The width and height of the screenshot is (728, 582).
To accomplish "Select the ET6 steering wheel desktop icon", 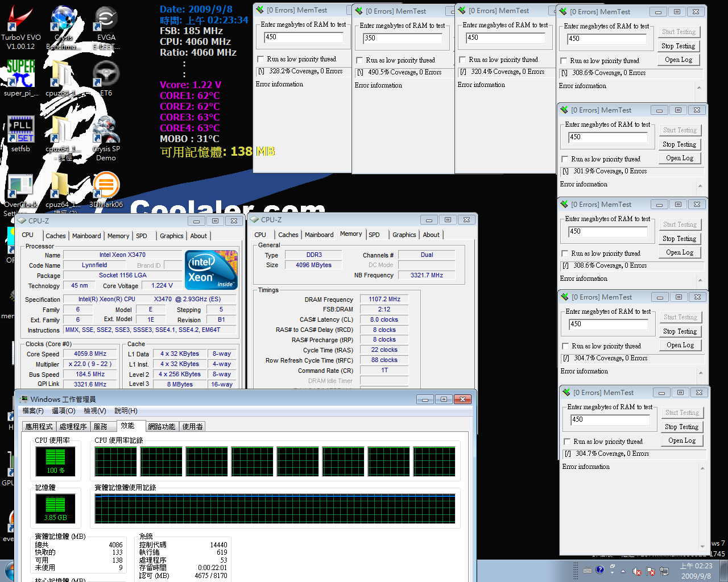I will 106,78.
